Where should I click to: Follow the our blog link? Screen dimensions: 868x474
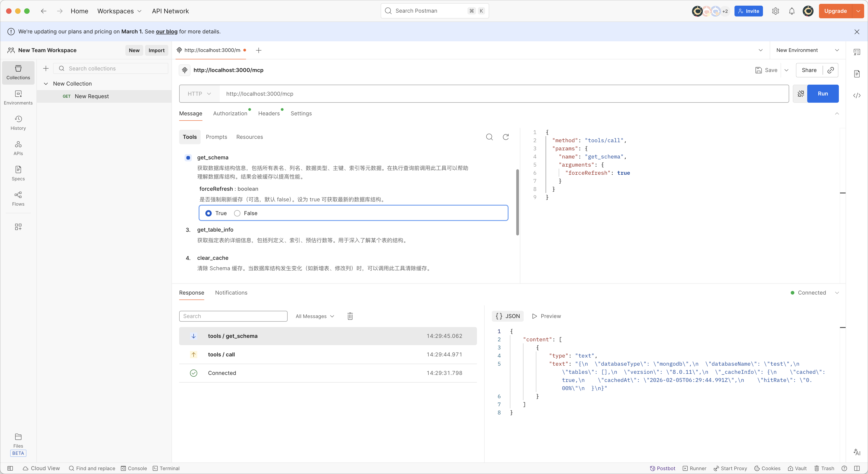pos(167,31)
